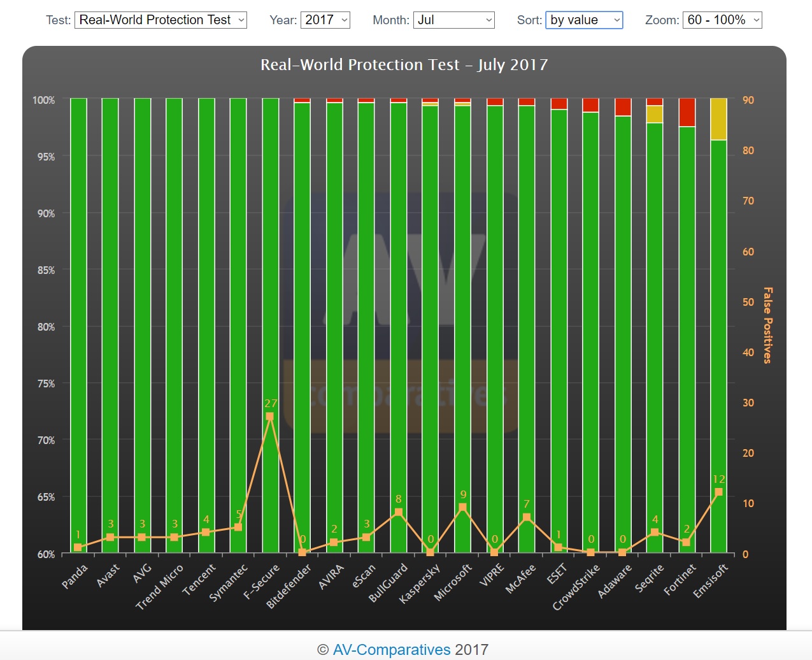Select the Symantec bar
The height and width of the screenshot is (660, 812).
tap(238, 325)
